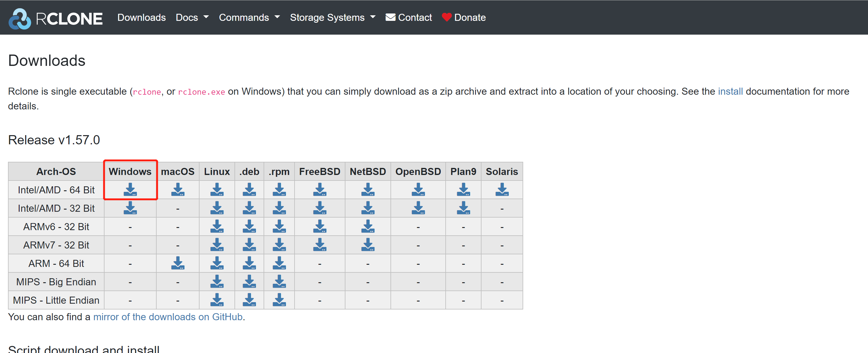Screen dimensions: 868x353
Task: Click the FreeBSD column header
Action: click(319, 172)
